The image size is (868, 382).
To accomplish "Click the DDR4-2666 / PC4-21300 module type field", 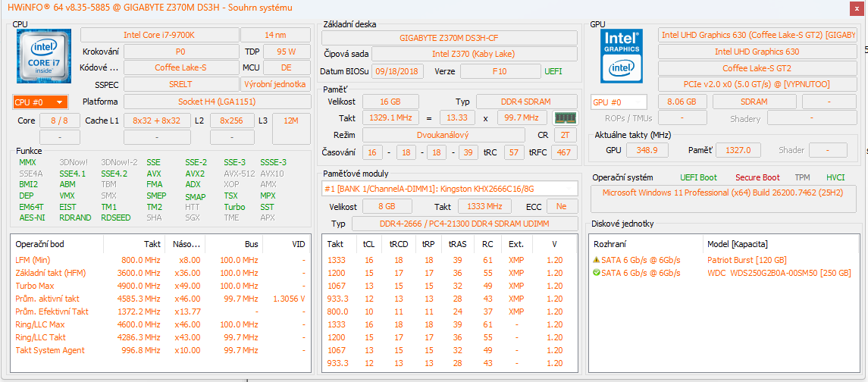I will (x=465, y=223).
